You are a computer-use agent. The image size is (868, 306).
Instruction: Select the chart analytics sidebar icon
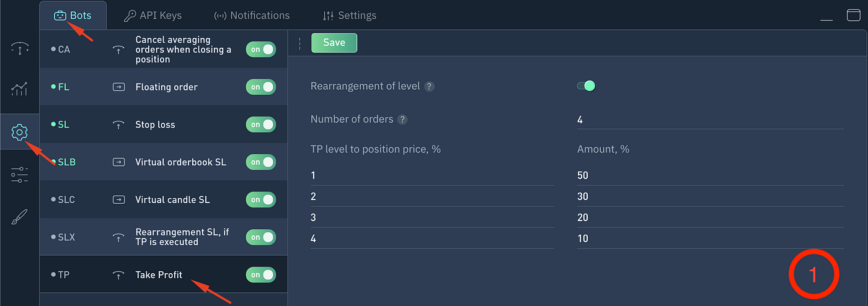(19, 89)
